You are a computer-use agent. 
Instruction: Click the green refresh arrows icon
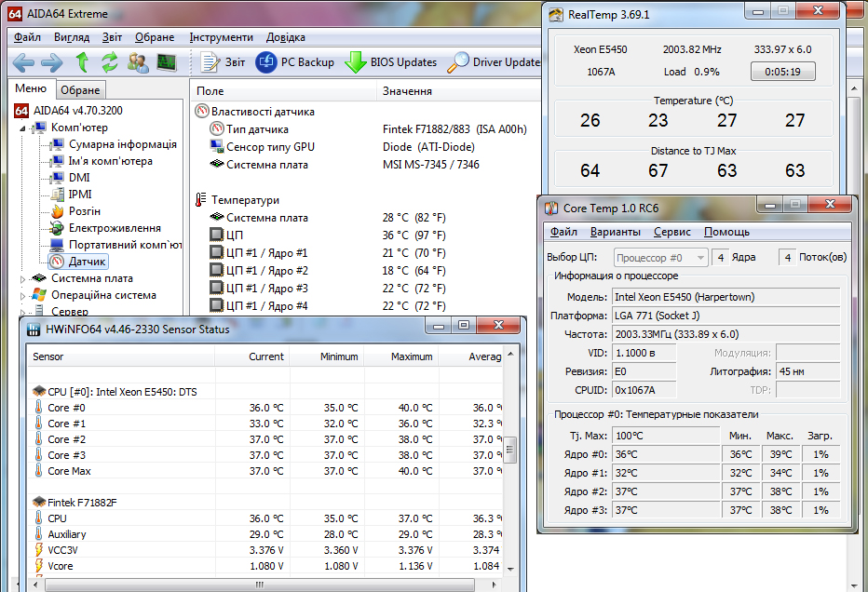110,62
